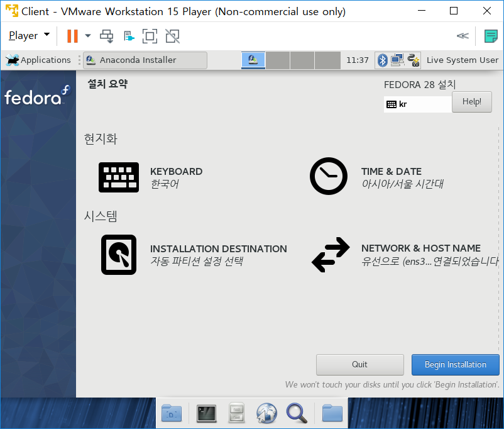Click the power manager tray icon

click(x=414, y=60)
